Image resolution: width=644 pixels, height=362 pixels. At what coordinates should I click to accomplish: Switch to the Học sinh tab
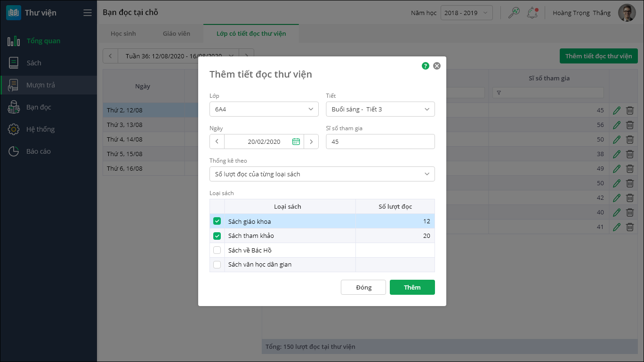(122, 33)
